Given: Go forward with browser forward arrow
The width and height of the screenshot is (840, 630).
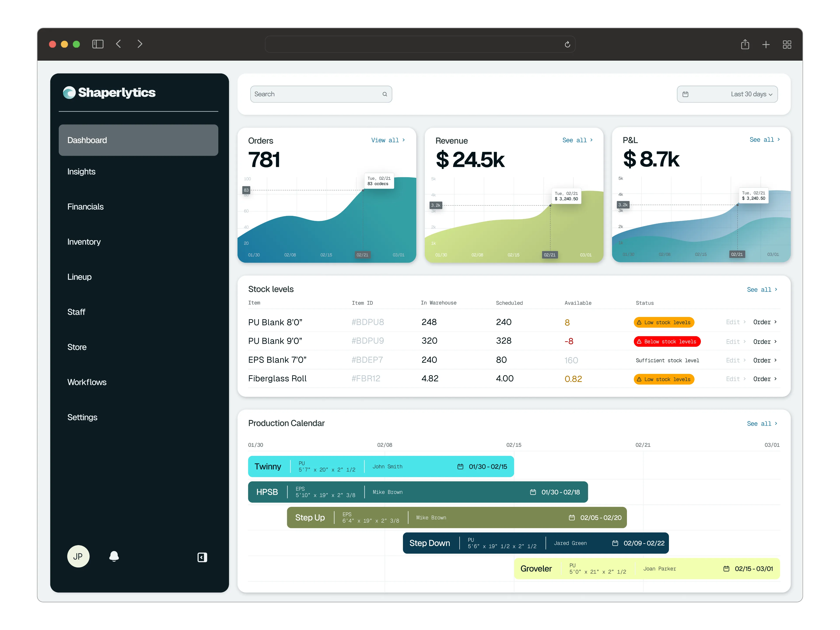Looking at the screenshot, I should pyautogui.click(x=140, y=44).
